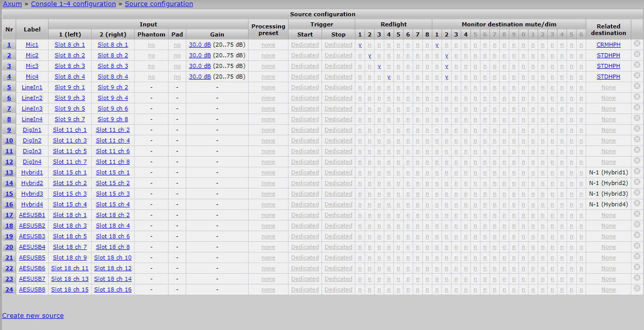Remove the DigIn1 source using its delete icon
This screenshot has width=644, height=330.
coord(637,129)
